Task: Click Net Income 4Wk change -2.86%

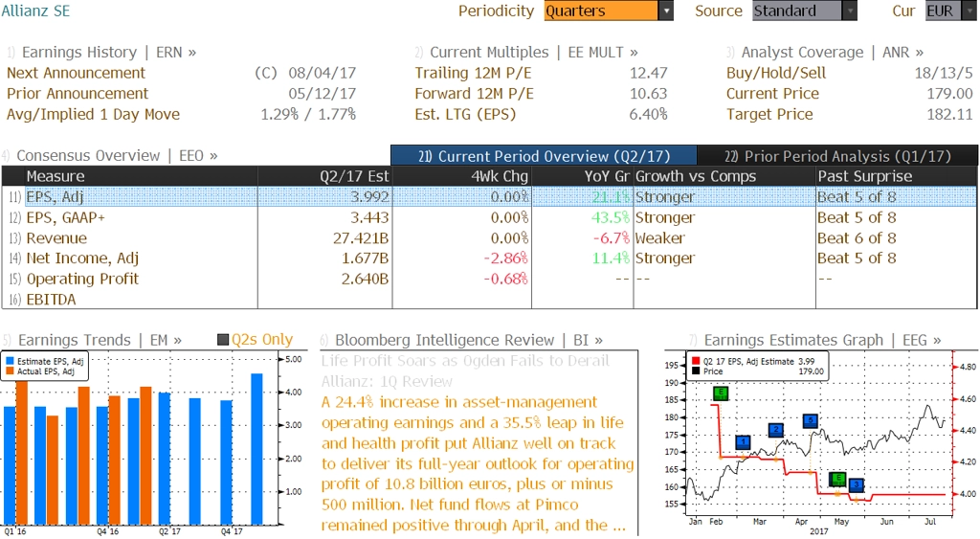Action: [505, 258]
